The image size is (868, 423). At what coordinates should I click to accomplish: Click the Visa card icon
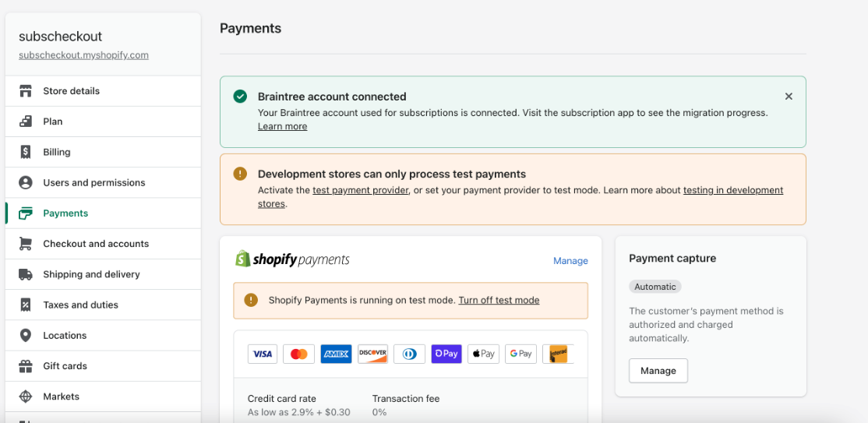click(263, 354)
